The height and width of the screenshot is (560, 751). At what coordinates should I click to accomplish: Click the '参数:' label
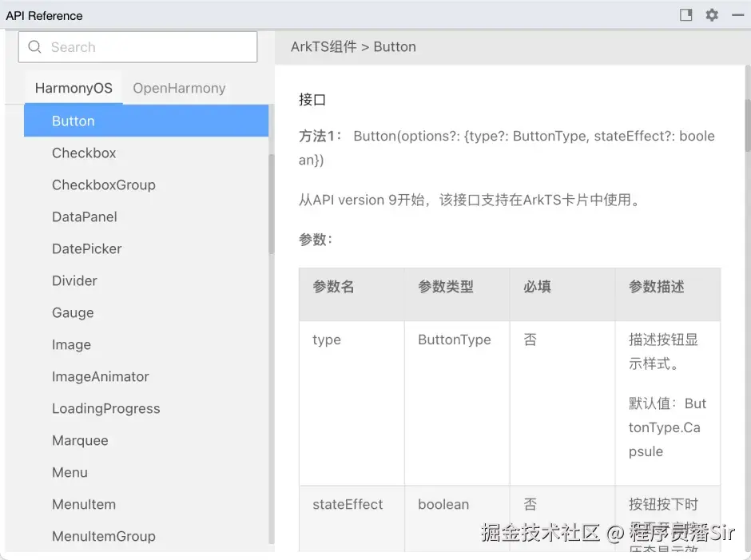(x=316, y=239)
